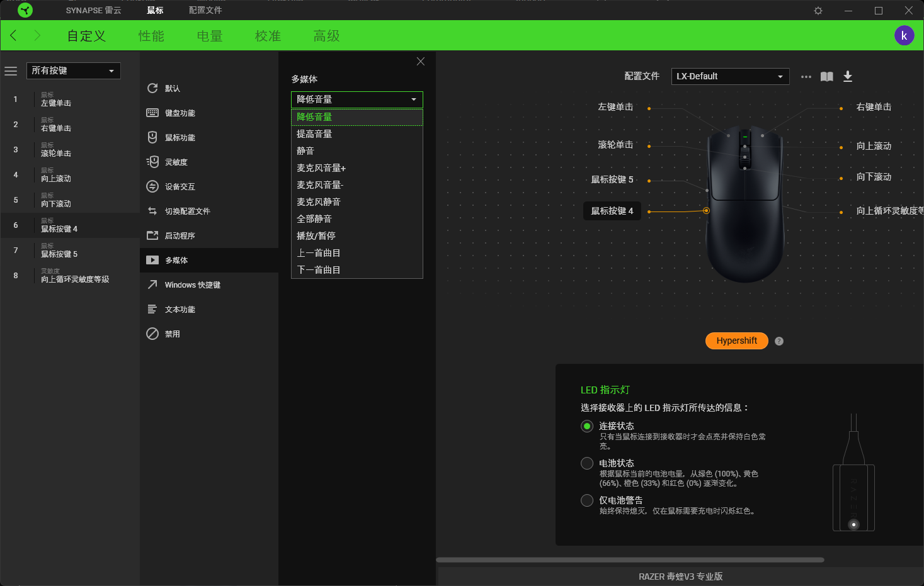
Task: Go back with the left arrow
Action: tap(14, 35)
